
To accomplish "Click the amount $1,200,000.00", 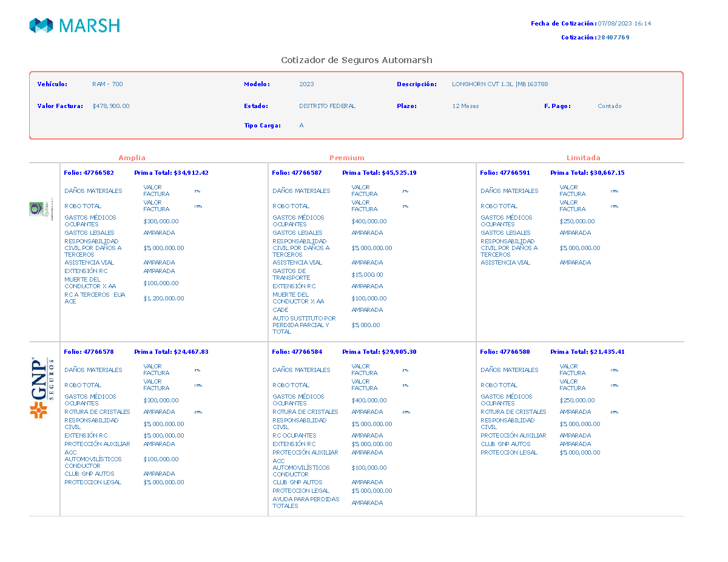I will pos(164,299).
